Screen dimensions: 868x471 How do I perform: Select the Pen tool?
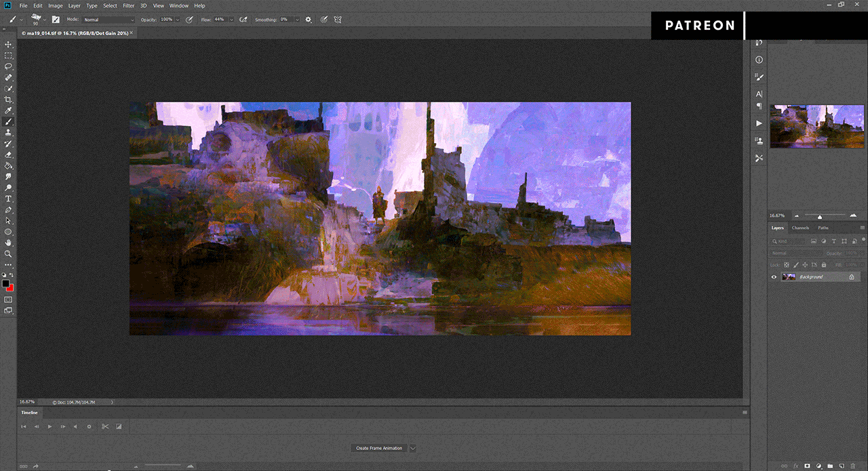pyautogui.click(x=8, y=209)
